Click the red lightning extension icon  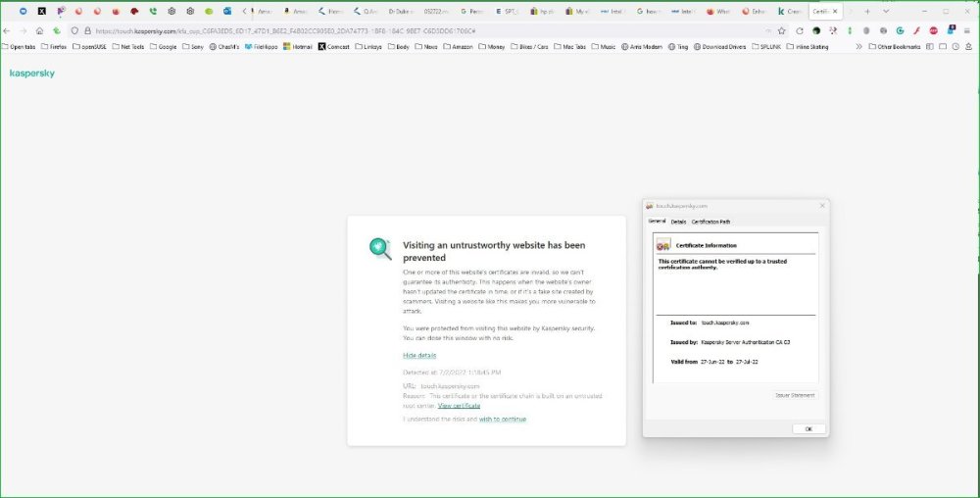coord(916,30)
